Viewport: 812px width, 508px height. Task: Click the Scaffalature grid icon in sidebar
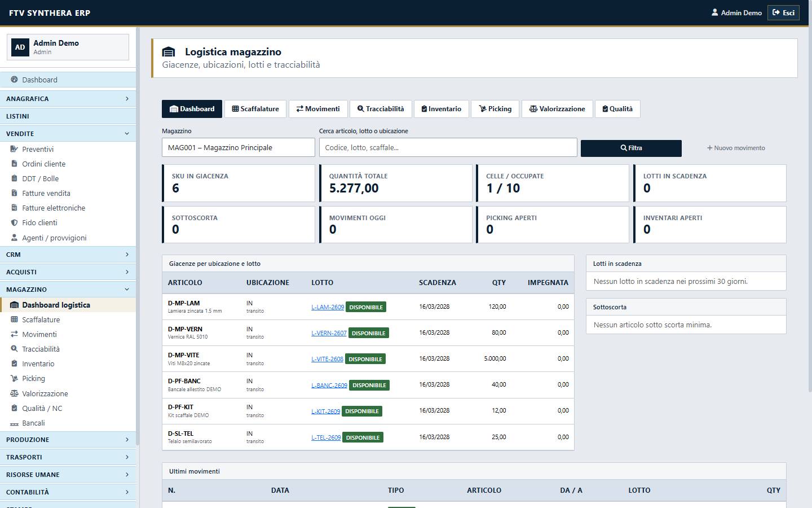tap(14, 319)
